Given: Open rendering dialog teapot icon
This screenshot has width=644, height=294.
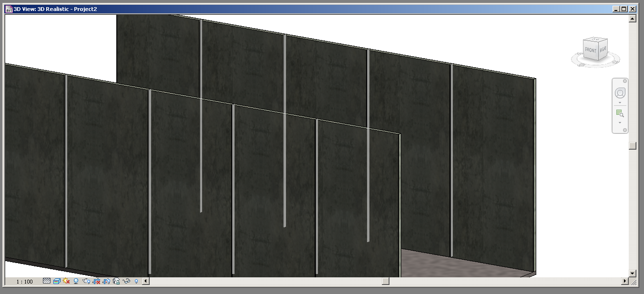Looking at the screenshot, I should (86, 281).
